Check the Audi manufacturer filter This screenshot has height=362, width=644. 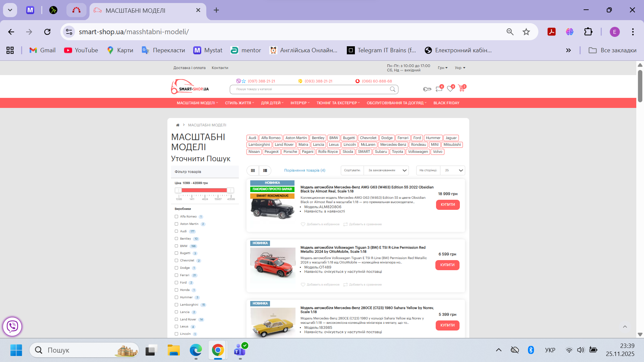pyautogui.click(x=176, y=231)
